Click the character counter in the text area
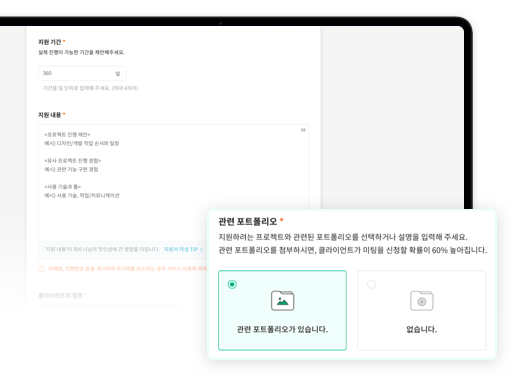The image size is (520, 375). [303, 130]
